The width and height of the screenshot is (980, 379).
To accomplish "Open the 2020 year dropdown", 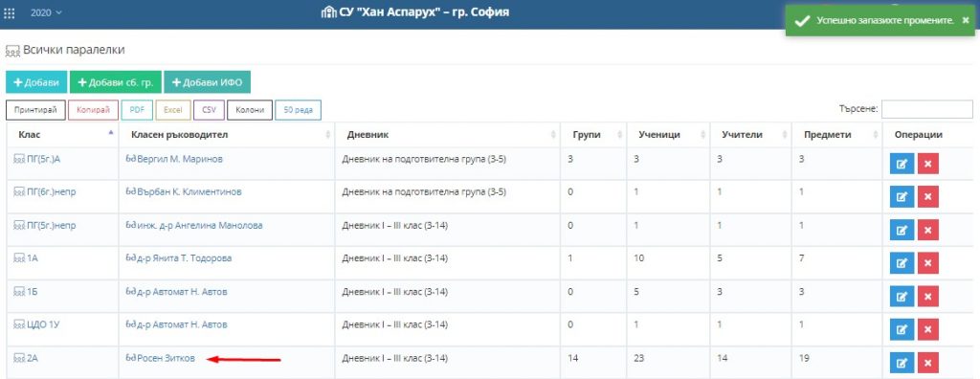I will pos(46,12).
